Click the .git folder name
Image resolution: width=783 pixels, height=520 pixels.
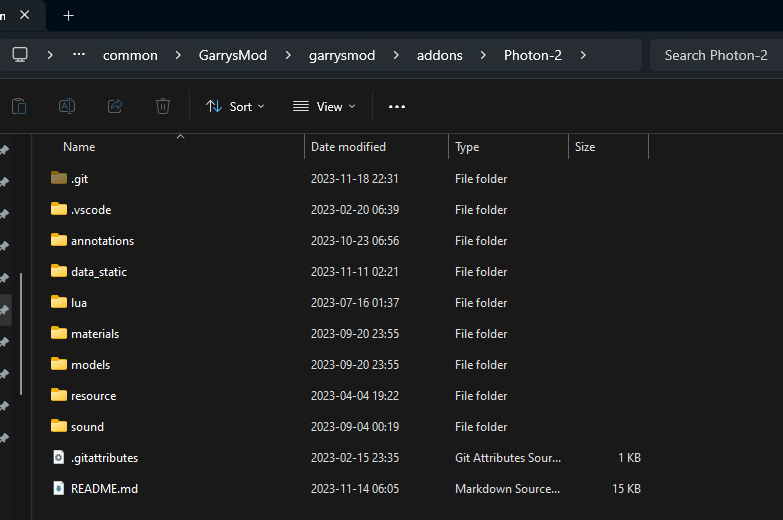(79, 179)
